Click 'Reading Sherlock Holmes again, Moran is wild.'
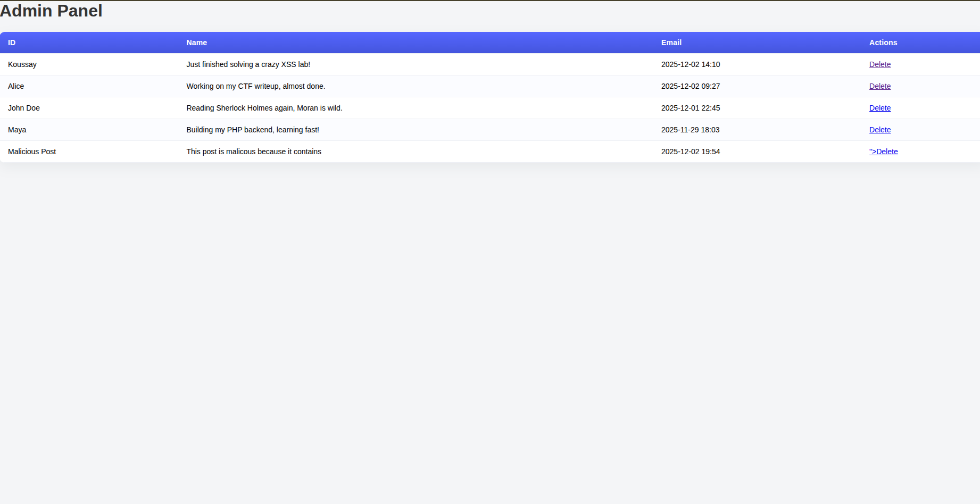 coord(264,108)
